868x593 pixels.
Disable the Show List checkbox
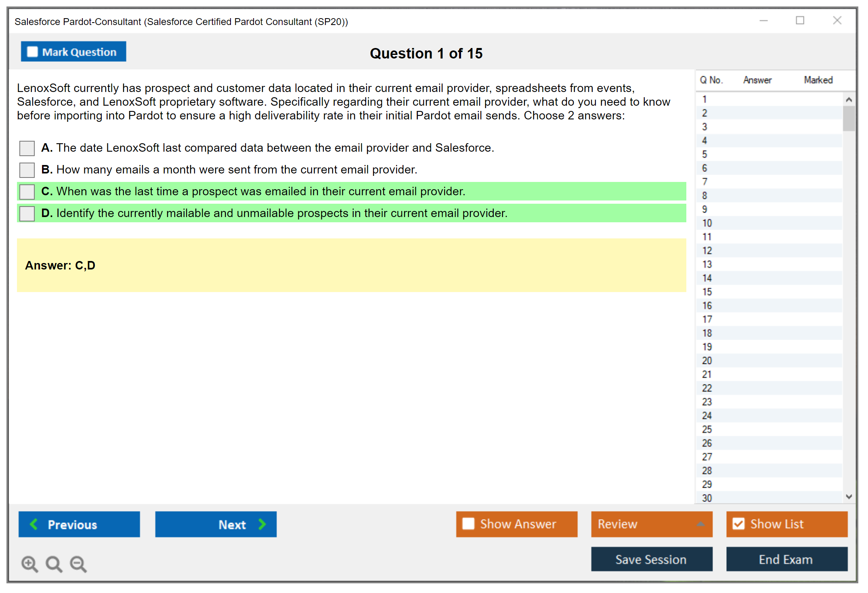tap(738, 524)
